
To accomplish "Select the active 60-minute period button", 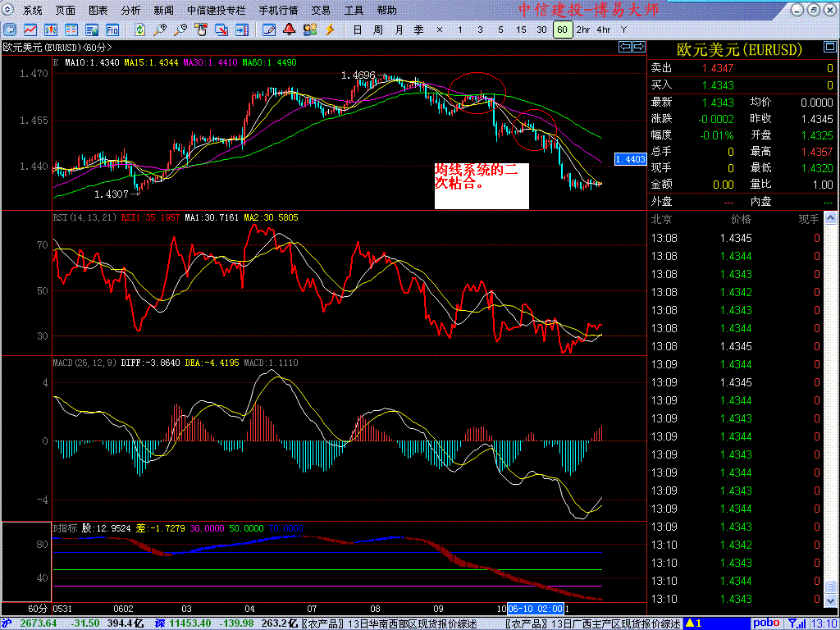I will tap(562, 30).
